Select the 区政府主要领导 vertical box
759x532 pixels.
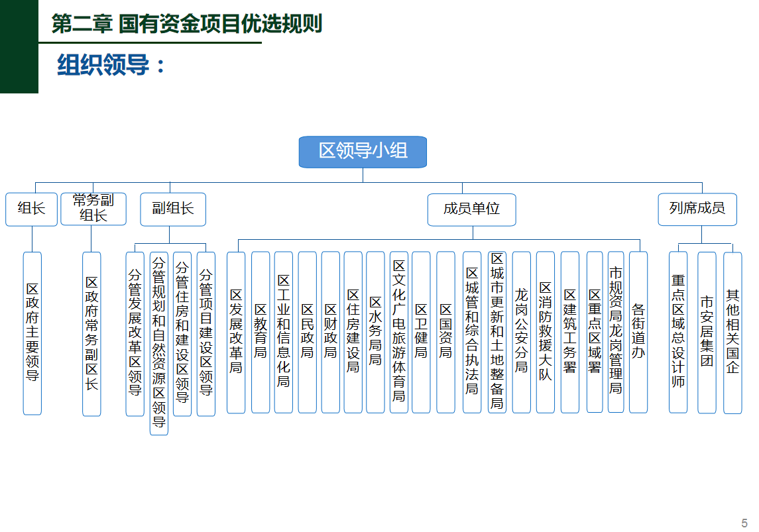click(32, 333)
